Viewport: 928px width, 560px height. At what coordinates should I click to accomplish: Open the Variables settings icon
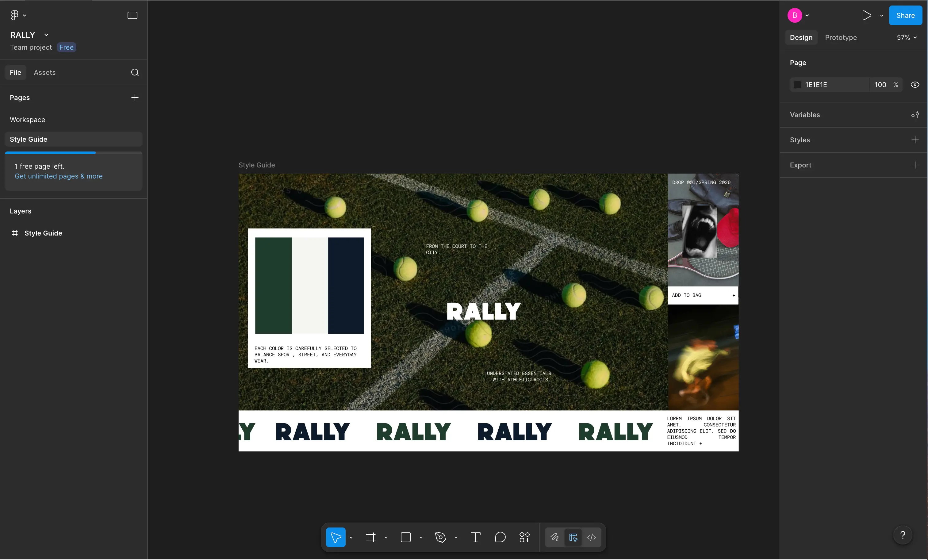915,115
